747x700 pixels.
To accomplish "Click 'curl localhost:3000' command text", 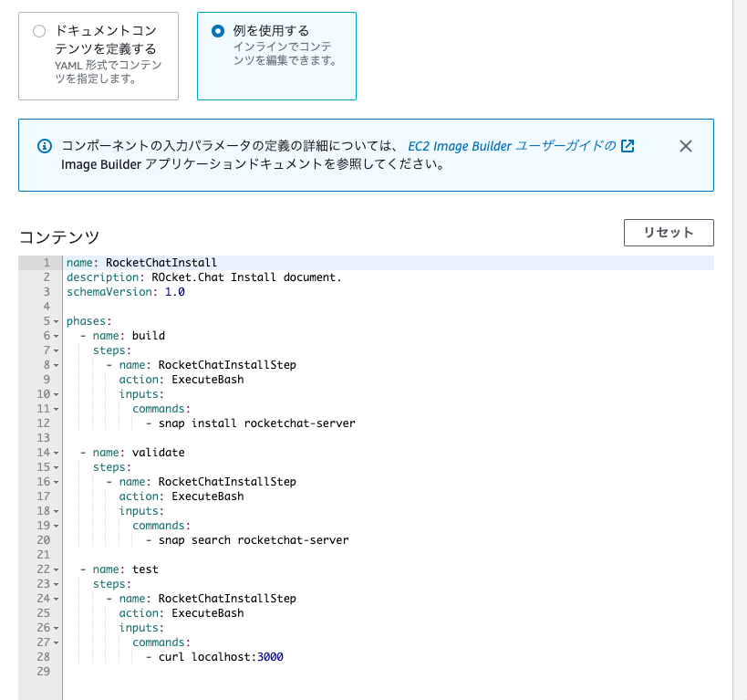I will (x=221, y=657).
